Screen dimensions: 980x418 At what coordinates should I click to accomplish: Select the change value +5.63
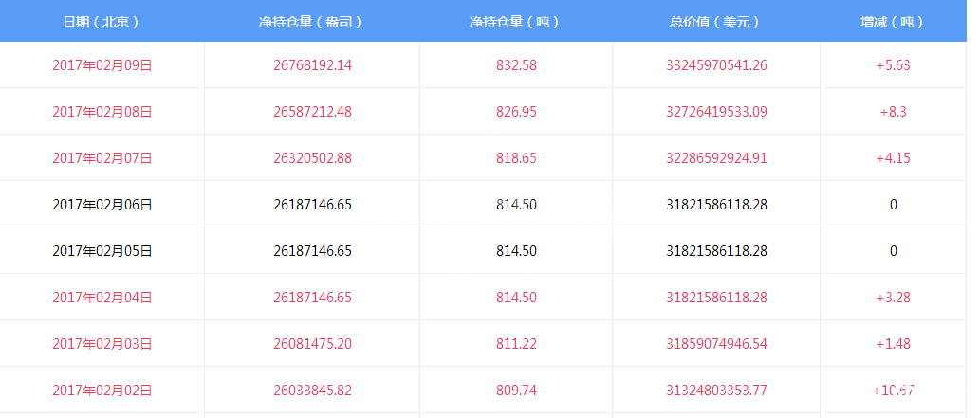pos(893,65)
